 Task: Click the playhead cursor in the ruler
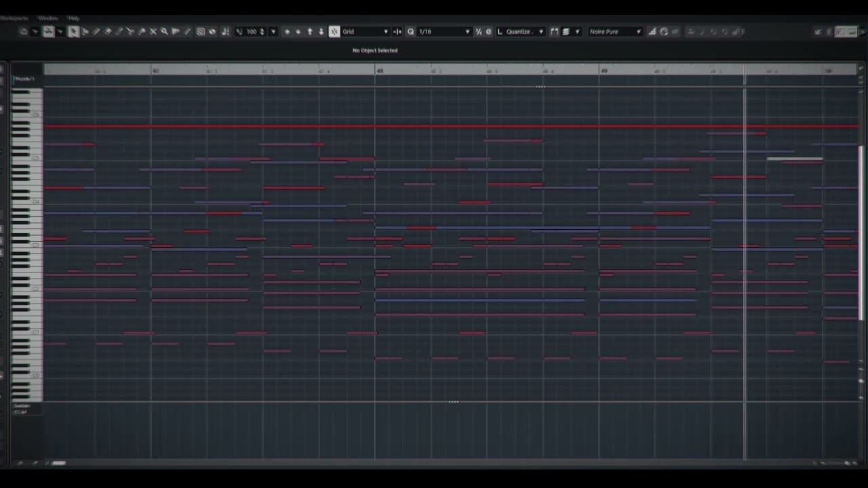[745, 70]
